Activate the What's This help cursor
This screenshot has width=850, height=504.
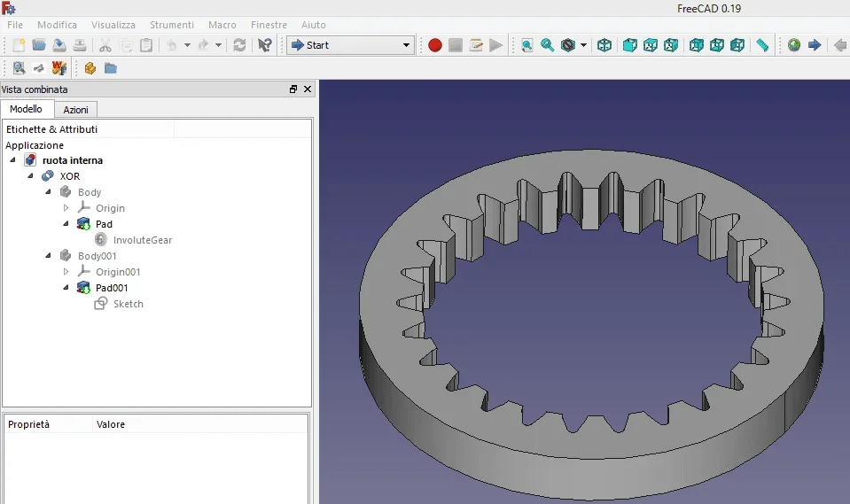point(264,45)
